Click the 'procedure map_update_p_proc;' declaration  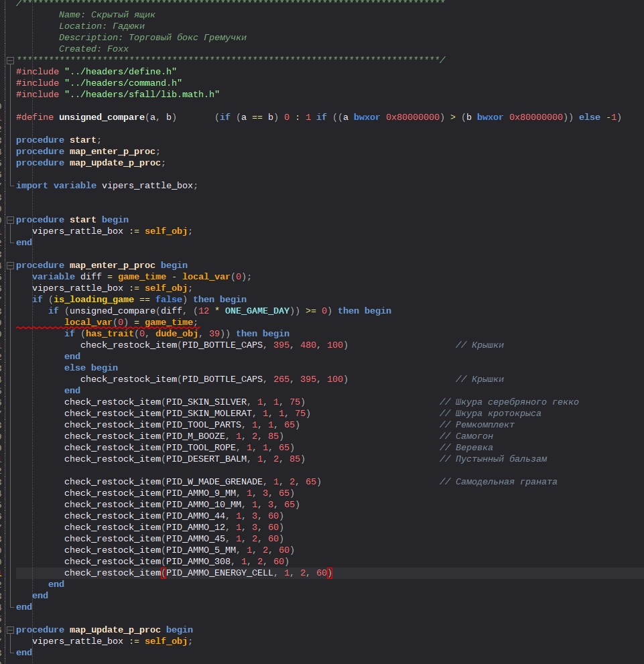tap(90, 163)
